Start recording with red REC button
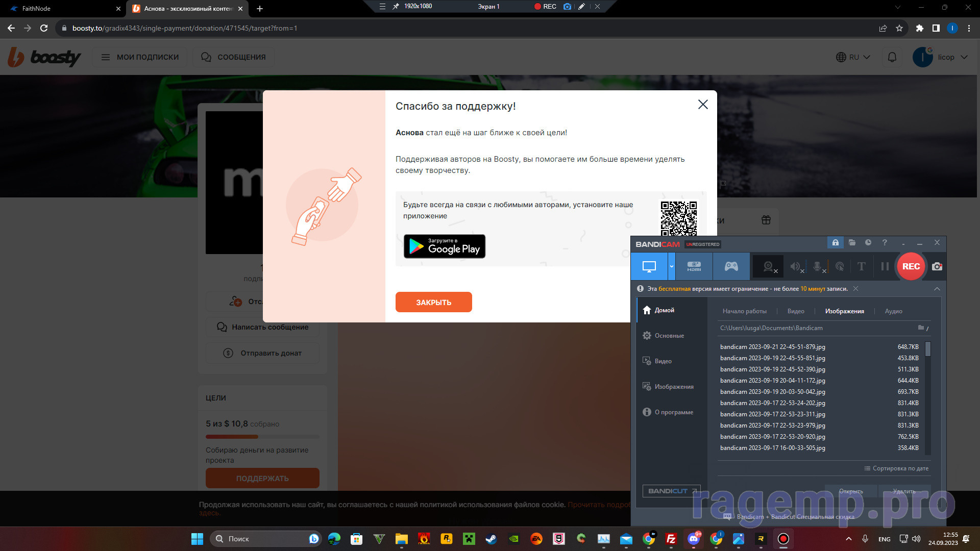The height and width of the screenshot is (551, 980). tap(911, 266)
